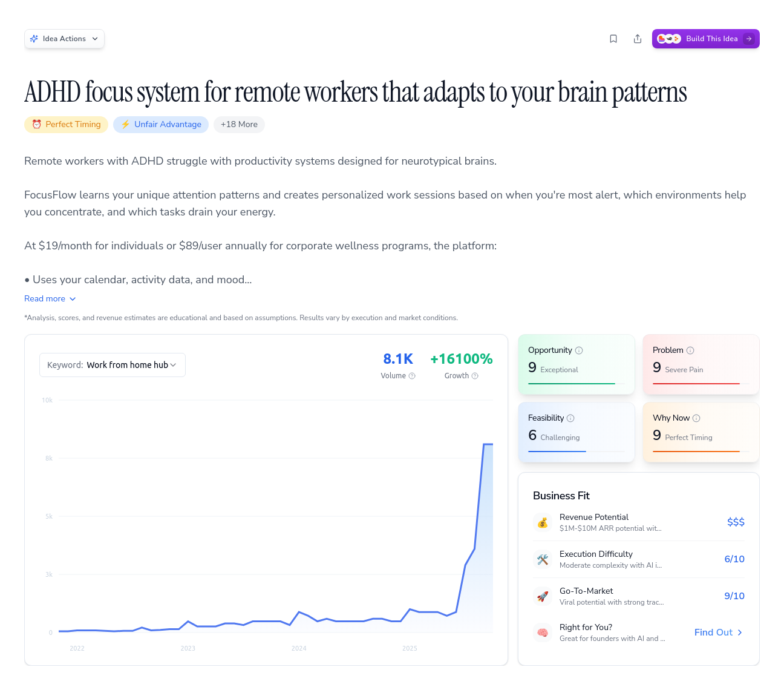The height and width of the screenshot is (690, 784).
Task: Click the money bag Revenue Potential icon
Action: coord(543,522)
